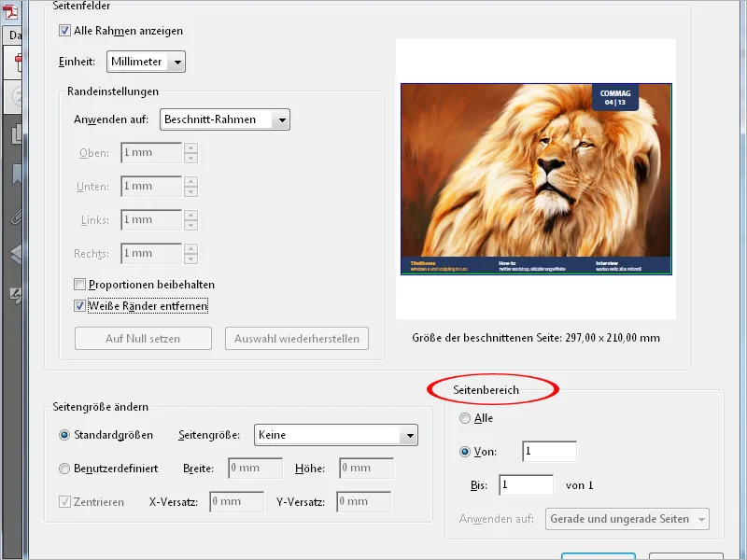Click Auswahl wiederherstellen button
The image size is (747, 560).
tap(297, 339)
